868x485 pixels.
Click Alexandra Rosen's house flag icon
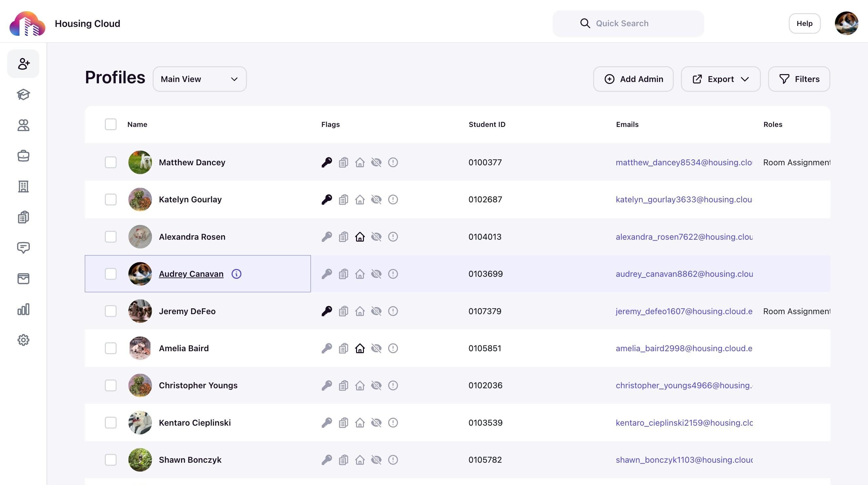360,237
